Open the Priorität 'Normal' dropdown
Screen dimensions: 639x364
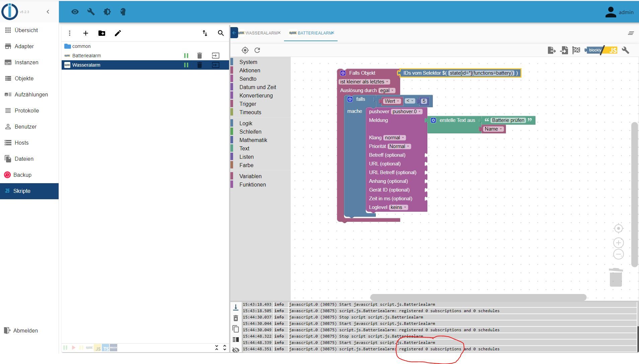(x=399, y=146)
